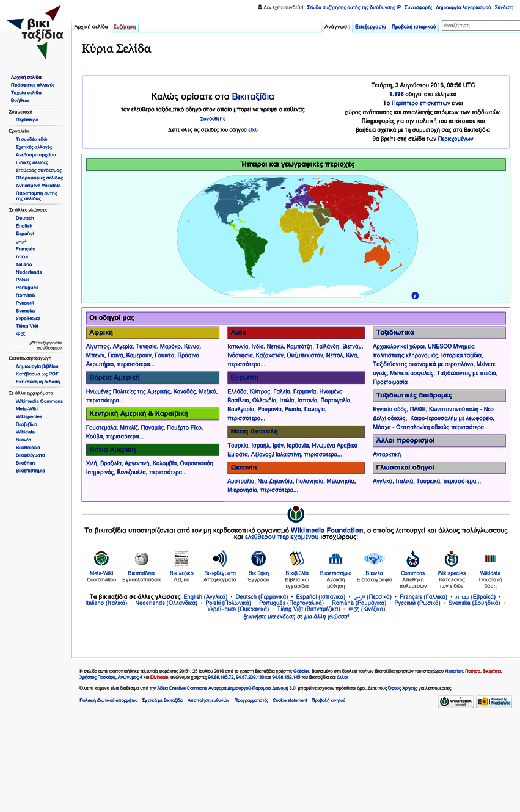Open the Wikimedia Commons icon
Screen dimensions: 520x812
point(412,559)
